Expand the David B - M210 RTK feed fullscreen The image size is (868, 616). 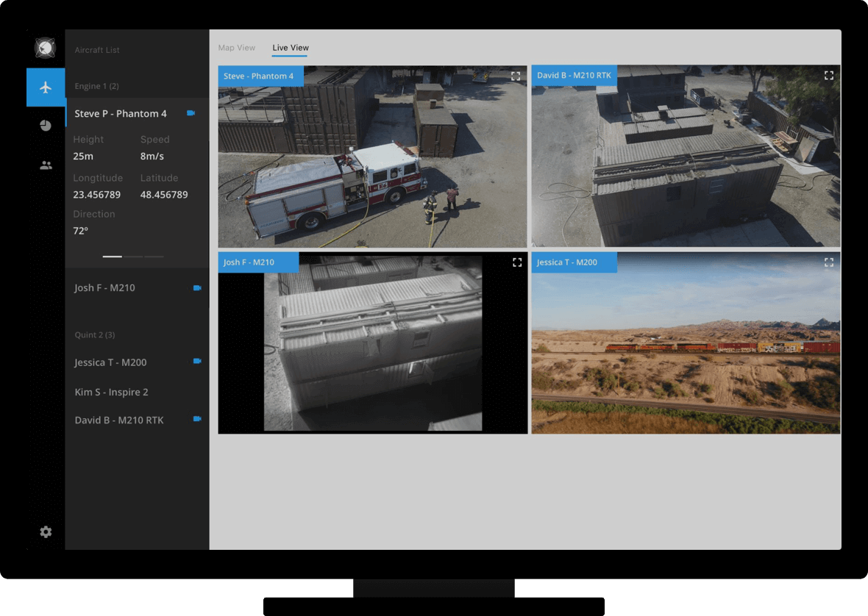point(829,76)
